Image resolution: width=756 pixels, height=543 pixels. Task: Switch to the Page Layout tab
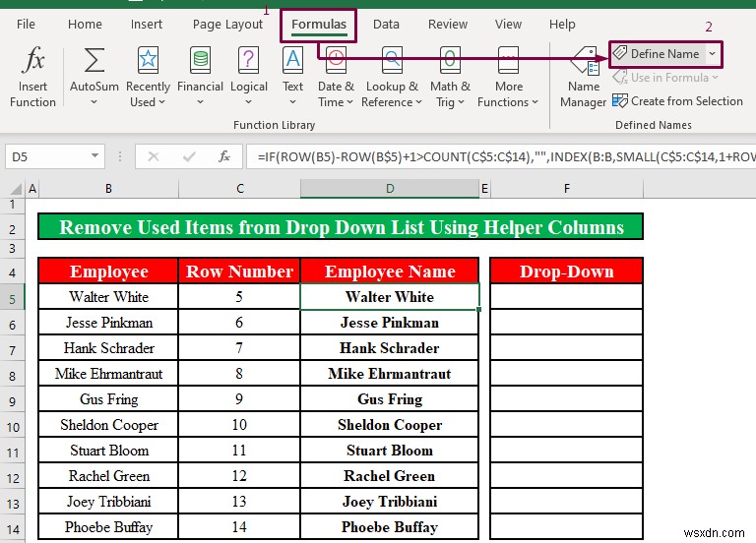[227, 24]
